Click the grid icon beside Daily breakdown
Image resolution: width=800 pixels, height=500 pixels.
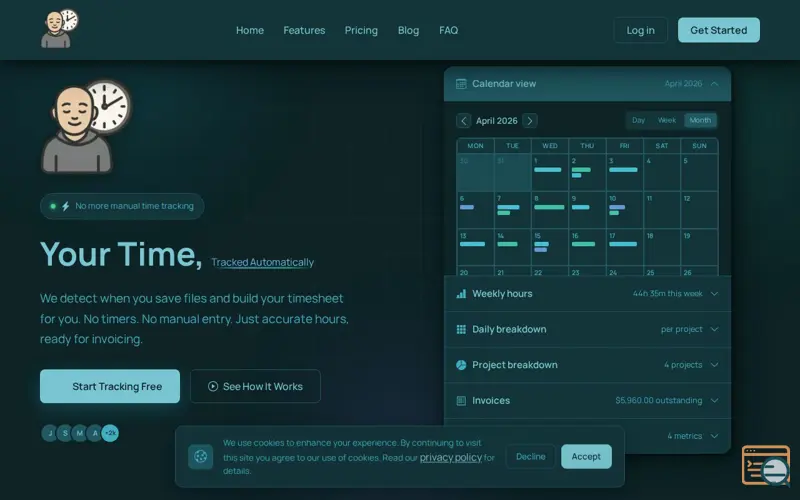[x=461, y=329]
